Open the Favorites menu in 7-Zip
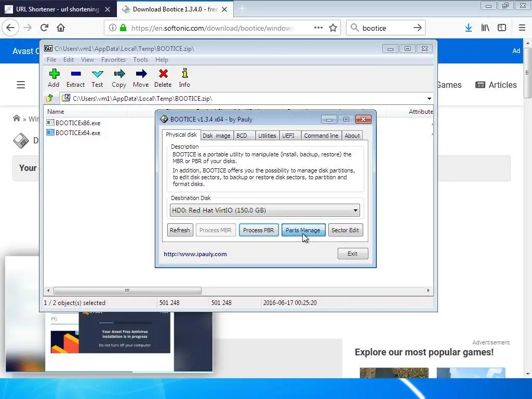Image resolution: width=532 pixels, height=399 pixels. click(113, 60)
